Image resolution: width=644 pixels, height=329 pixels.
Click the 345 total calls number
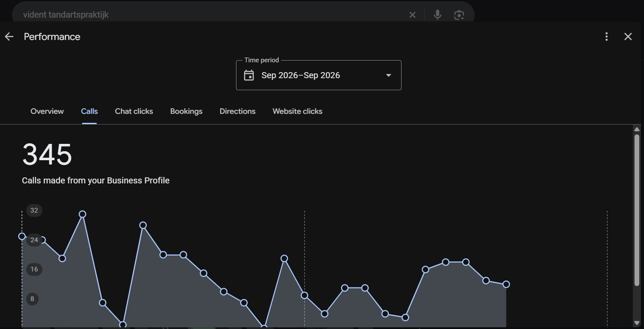(x=47, y=155)
